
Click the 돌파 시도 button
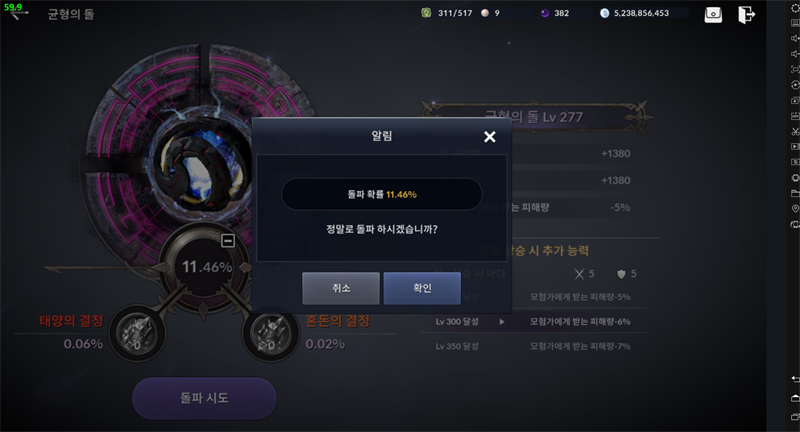[x=204, y=398]
